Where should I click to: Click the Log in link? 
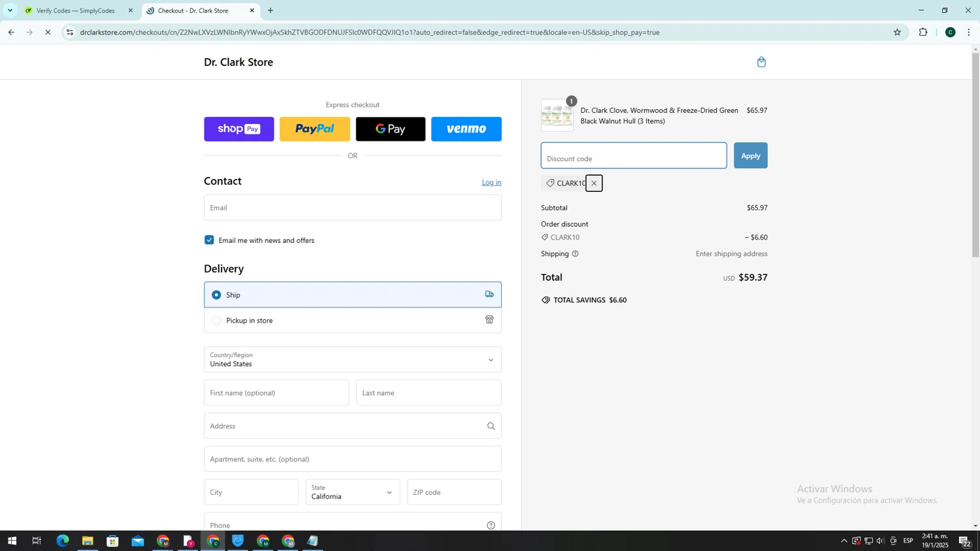click(x=491, y=183)
